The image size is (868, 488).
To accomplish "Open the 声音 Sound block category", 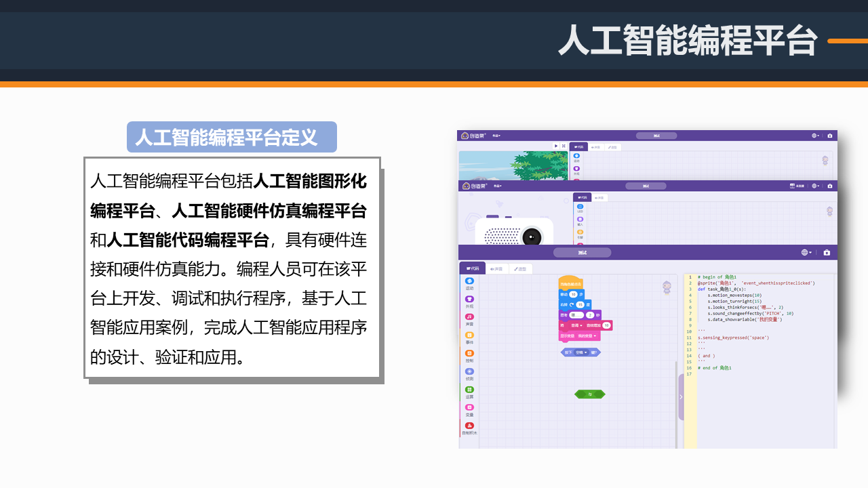I will click(x=469, y=319).
